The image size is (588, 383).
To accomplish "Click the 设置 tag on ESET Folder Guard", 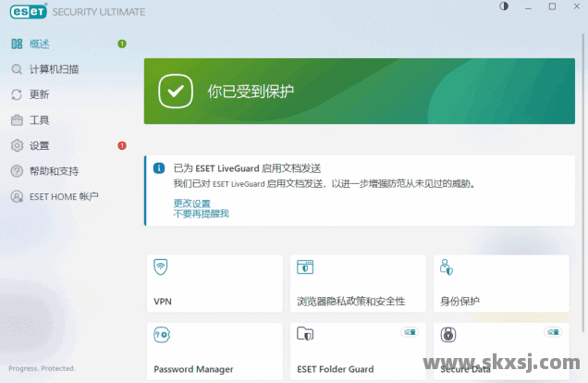I will [x=410, y=330].
